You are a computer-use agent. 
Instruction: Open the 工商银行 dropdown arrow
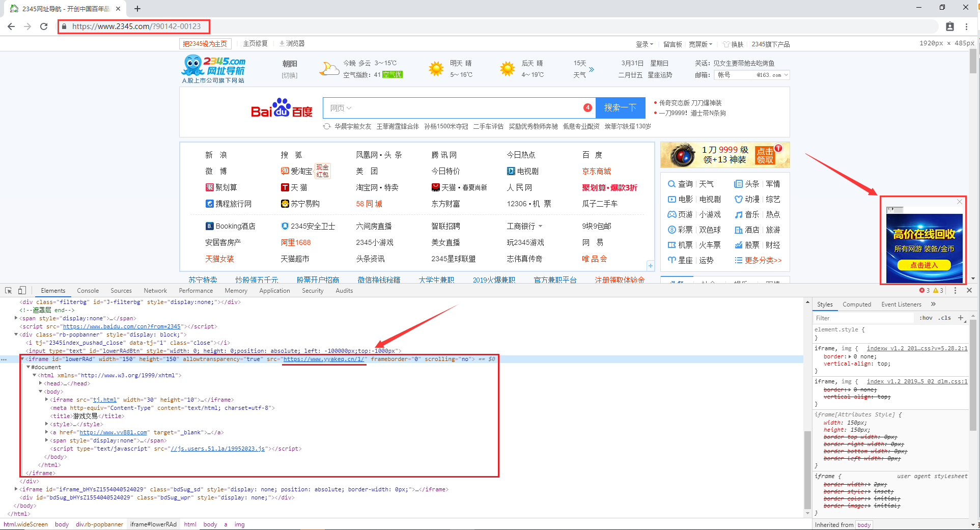click(x=541, y=226)
